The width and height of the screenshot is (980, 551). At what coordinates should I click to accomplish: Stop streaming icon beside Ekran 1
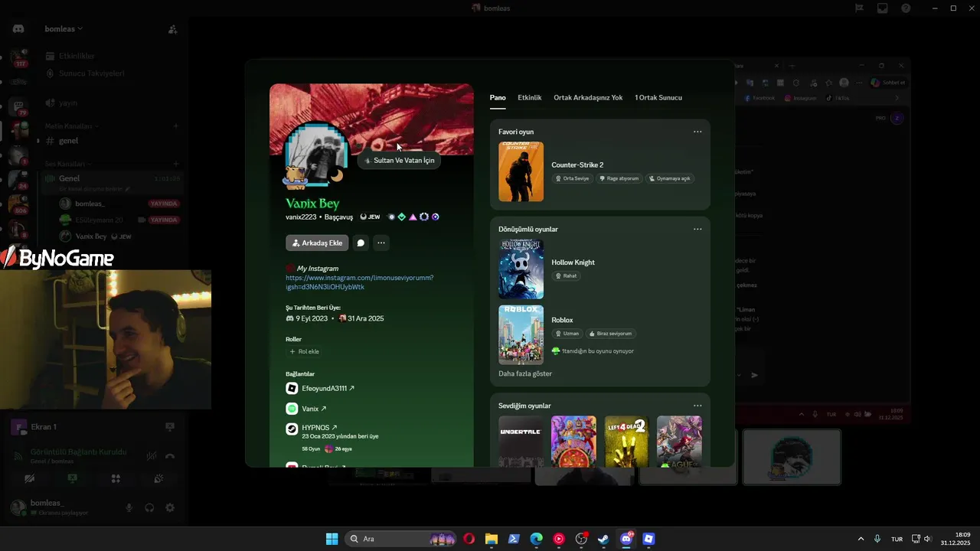coord(170,426)
